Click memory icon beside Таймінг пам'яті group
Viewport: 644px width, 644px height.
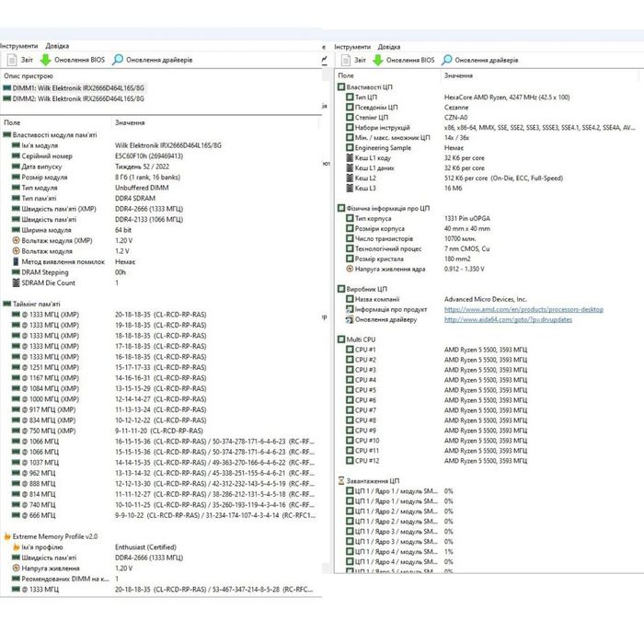[x=7, y=304]
